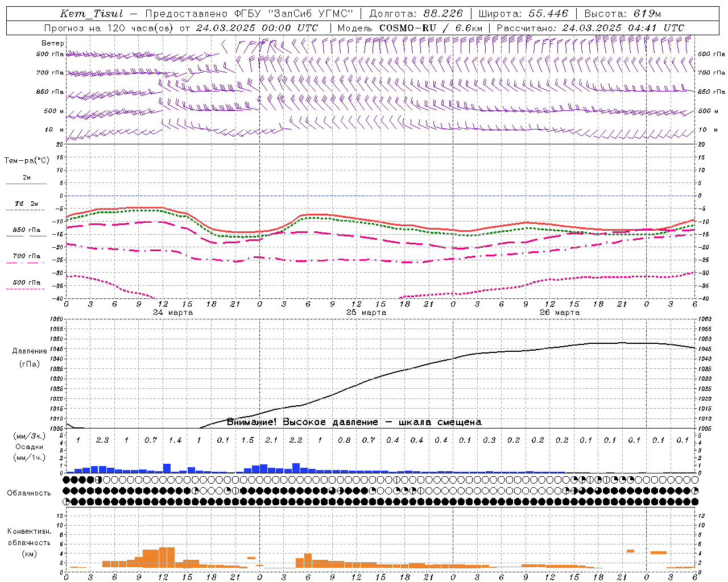The image size is (728, 582).
Task: Click the Тем-ра(°C) axis title
Action: 27,161
